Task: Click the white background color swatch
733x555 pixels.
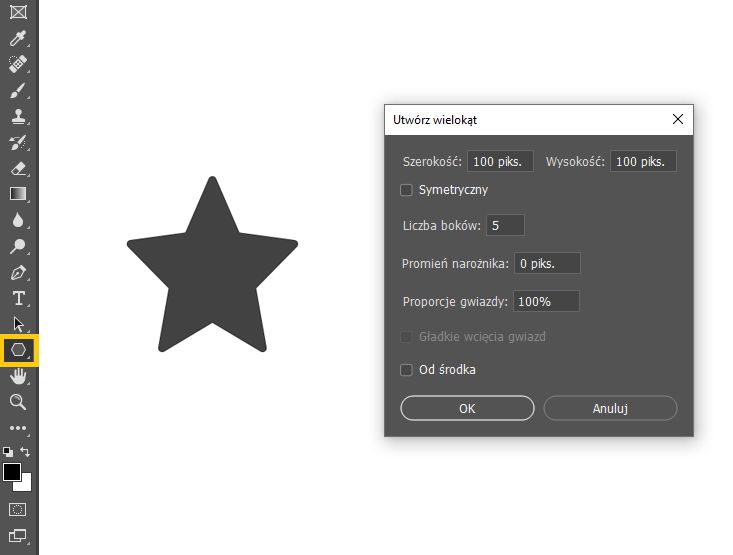Action: [x=25, y=484]
